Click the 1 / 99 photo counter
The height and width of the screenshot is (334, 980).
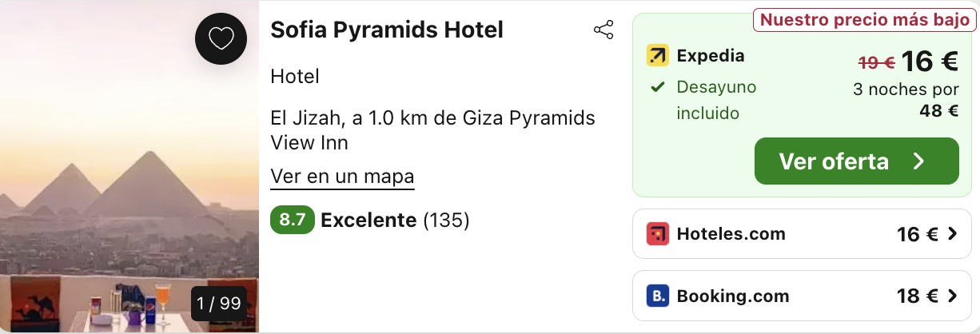point(219,304)
